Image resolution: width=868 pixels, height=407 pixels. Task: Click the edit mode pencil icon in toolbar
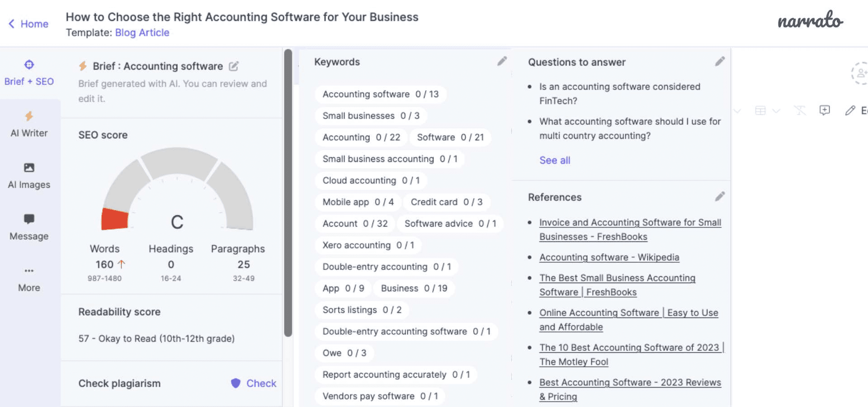[850, 110]
